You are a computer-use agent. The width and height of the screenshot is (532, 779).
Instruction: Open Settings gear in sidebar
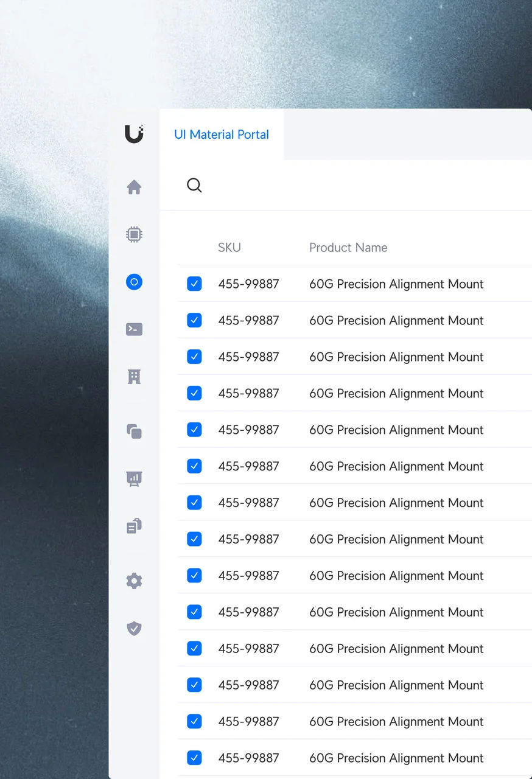coord(134,581)
